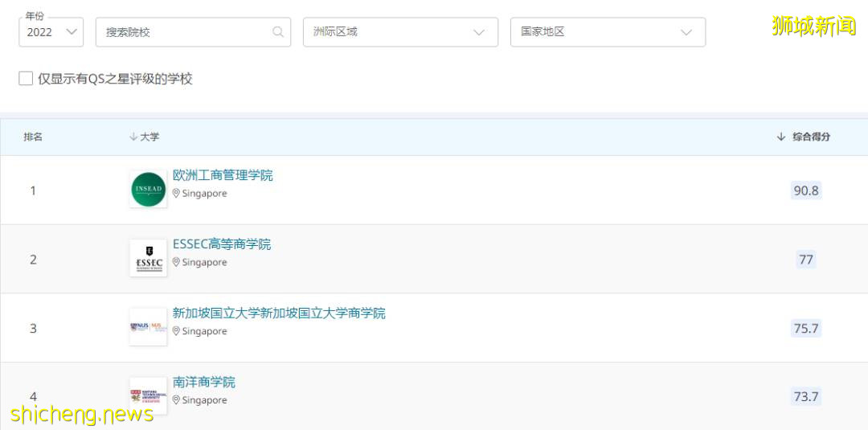Open the 南洋商学院 link
The image size is (868, 430).
pyautogui.click(x=203, y=382)
